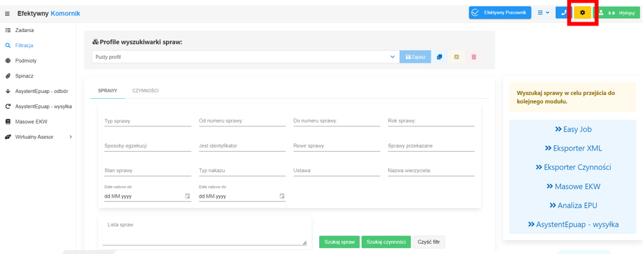Select the SPRAWY tab

[x=108, y=91]
